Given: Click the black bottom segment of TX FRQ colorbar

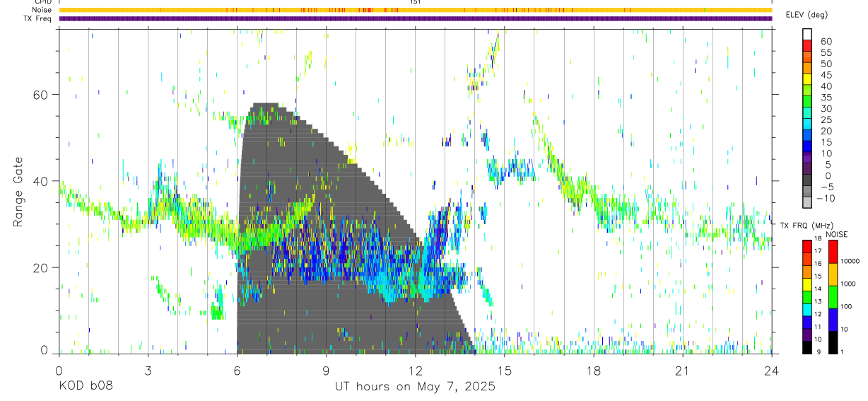Looking at the screenshot, I should coord(807,347).
